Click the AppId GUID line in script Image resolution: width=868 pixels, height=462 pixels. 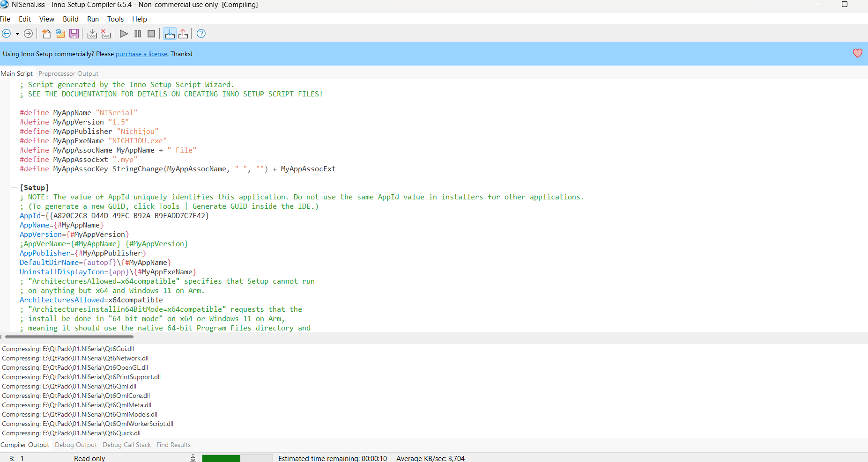[x=114, y=215]
